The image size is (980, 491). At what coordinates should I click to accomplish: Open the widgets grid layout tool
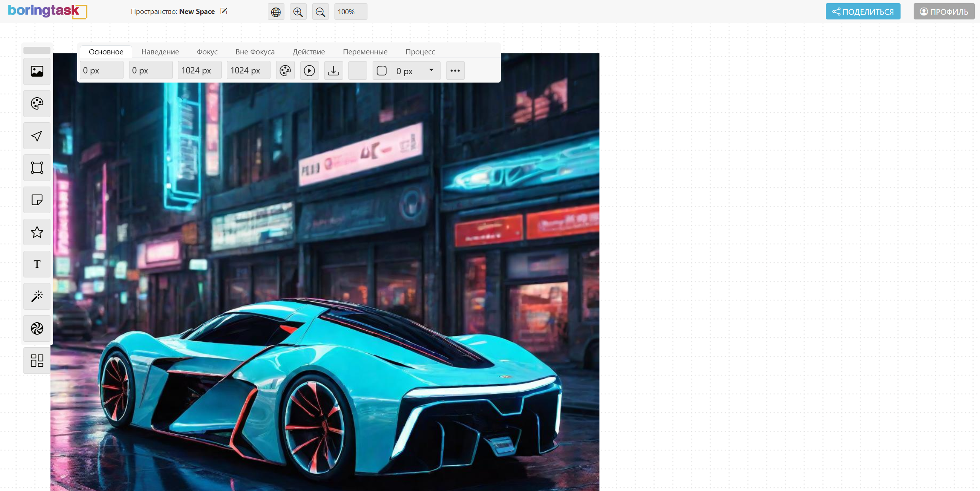pos(37,360)
